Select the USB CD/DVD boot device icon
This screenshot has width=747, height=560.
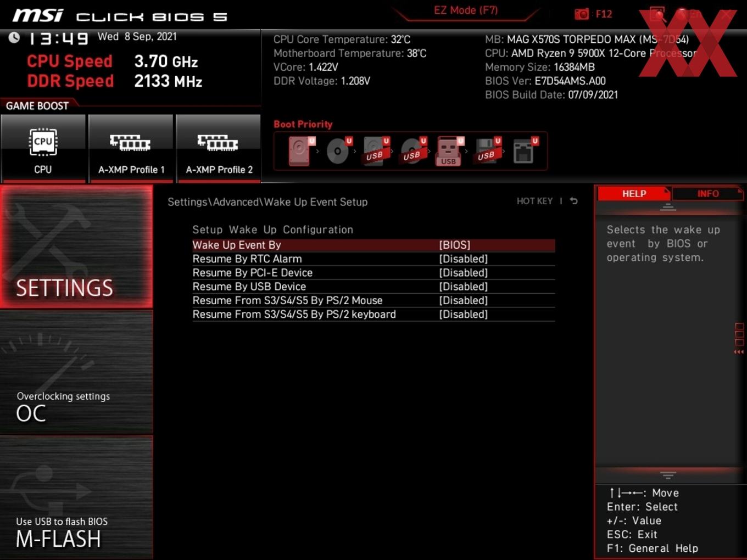(x=413, y=150)
